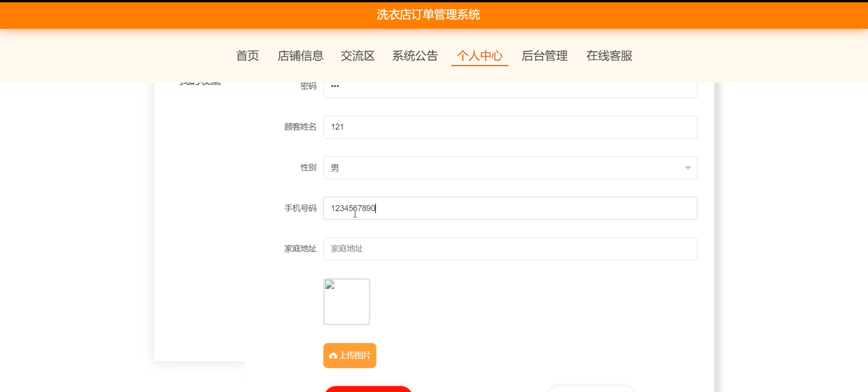Image resolution: width=868 pixels, height=392 pixels.
Task: Click the 家庭地址 label
Action: coord(300,248)
